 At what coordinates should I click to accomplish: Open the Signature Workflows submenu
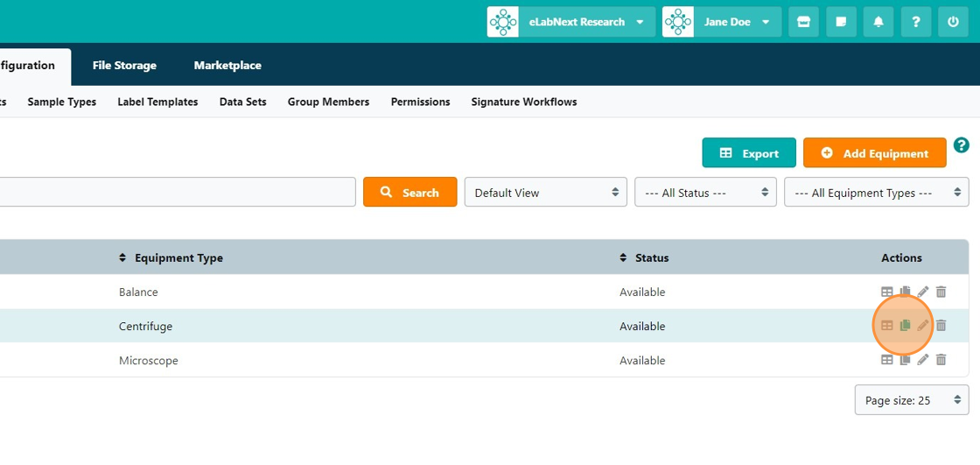point(524,102)
